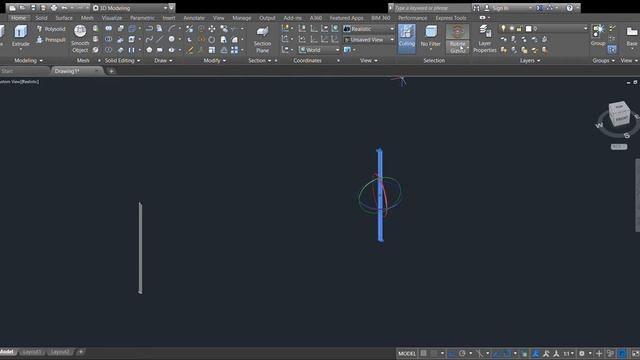Switch to the Layout1 tab
Screen dimensions: 640x360
31,352
